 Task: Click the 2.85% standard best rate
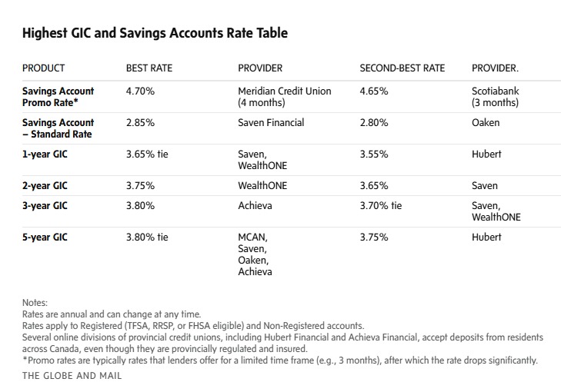point(140,122)
